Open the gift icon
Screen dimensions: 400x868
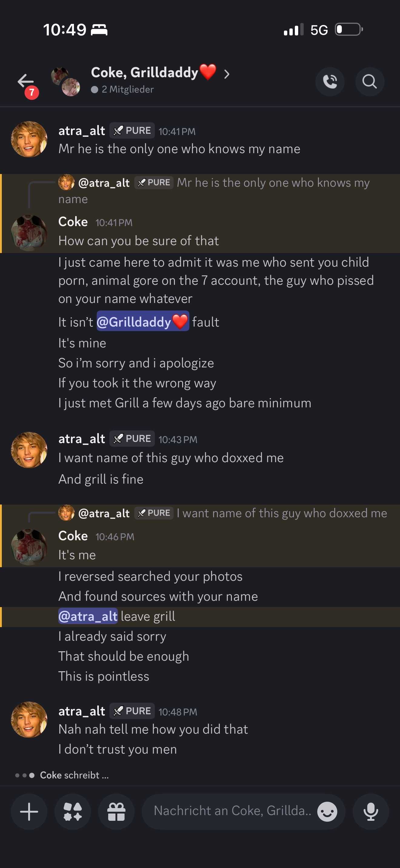[116, 811]
